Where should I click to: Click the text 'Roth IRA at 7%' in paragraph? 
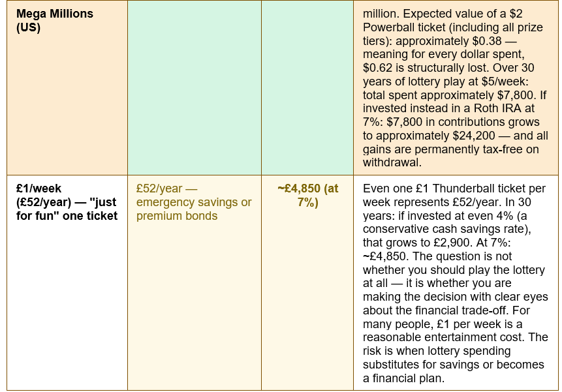click(x=448, y=115)
